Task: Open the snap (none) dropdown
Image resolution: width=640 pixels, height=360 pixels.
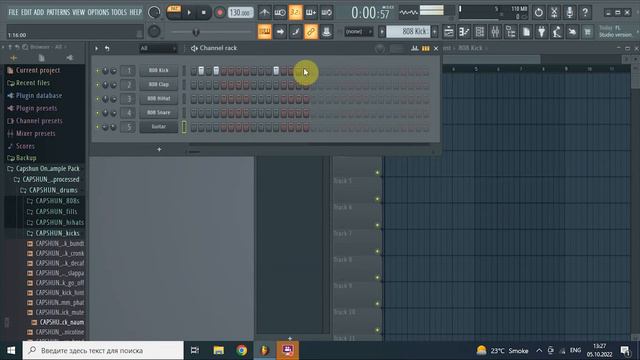Action: coord(358,31)
